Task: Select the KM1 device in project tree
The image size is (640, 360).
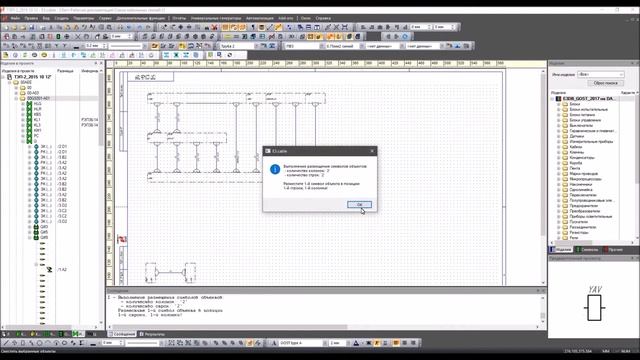Action: 38,131
